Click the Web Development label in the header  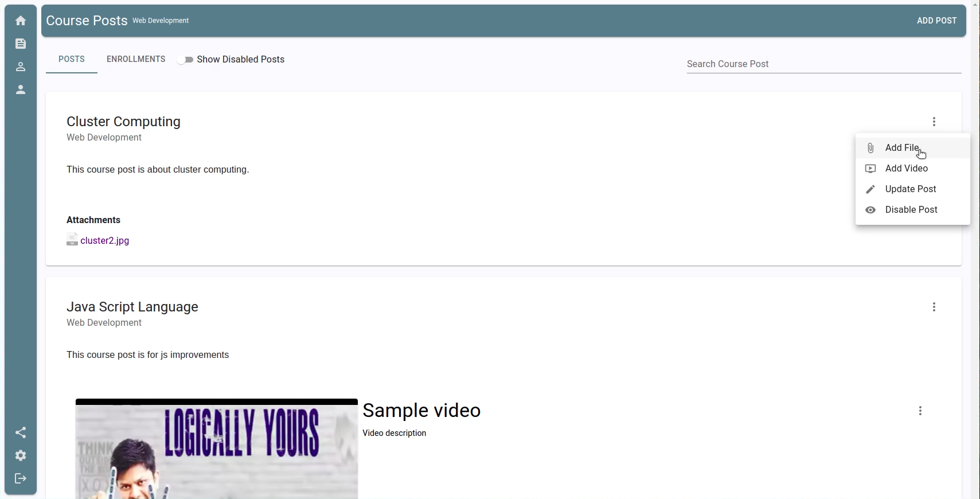coord(161,21)
